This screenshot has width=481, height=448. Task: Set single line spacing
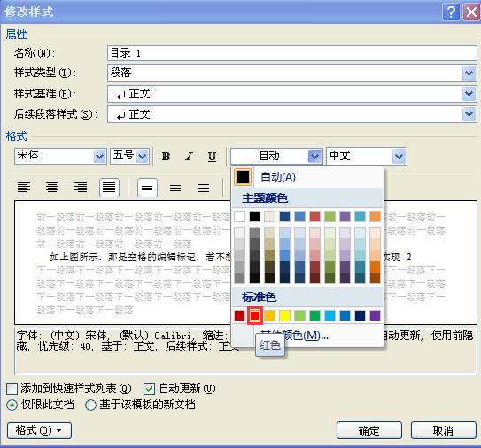[148, 188]
